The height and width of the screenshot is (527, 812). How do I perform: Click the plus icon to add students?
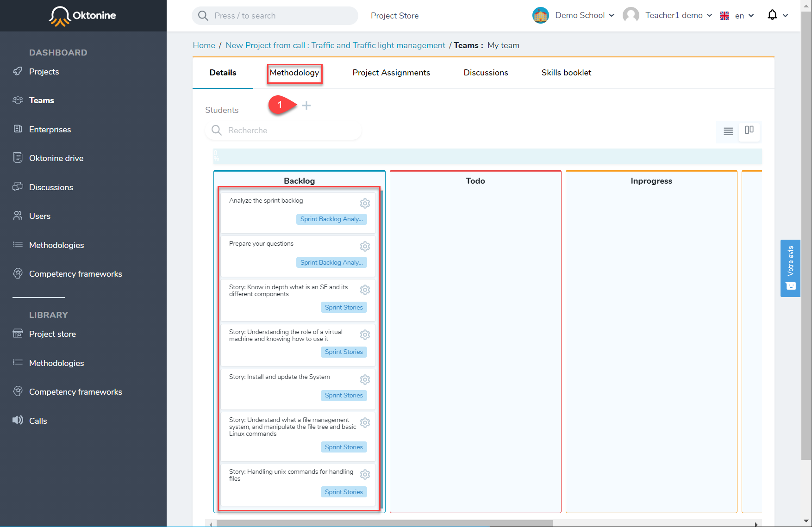(x=306, y=105)
